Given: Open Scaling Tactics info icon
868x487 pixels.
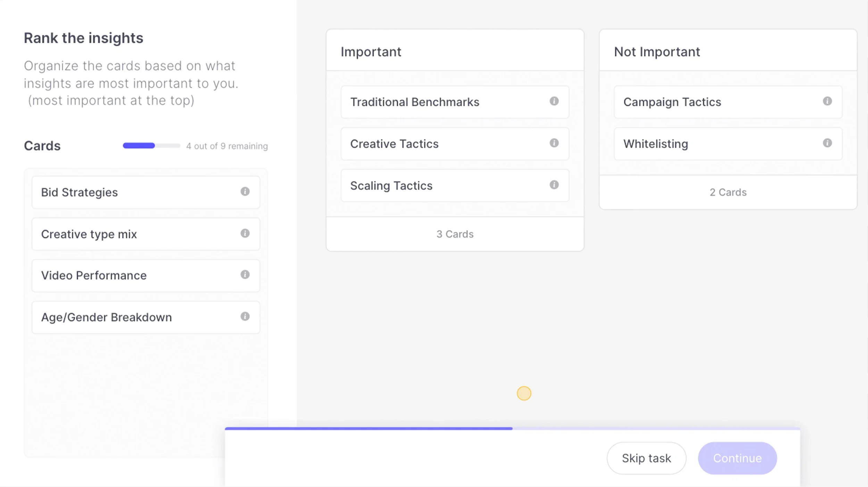Looking at the screenshot, I should (x=554, y=185).
